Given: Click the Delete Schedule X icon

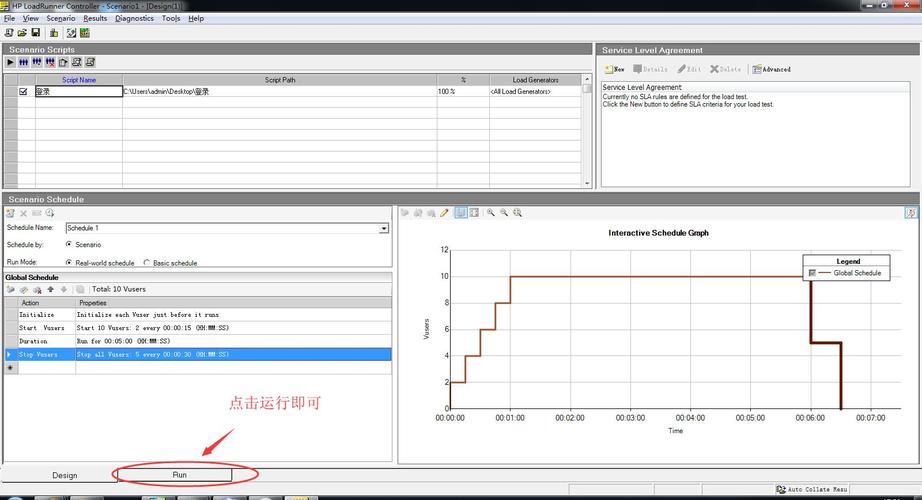Looking at the screenshot, I should coord(24,213).
